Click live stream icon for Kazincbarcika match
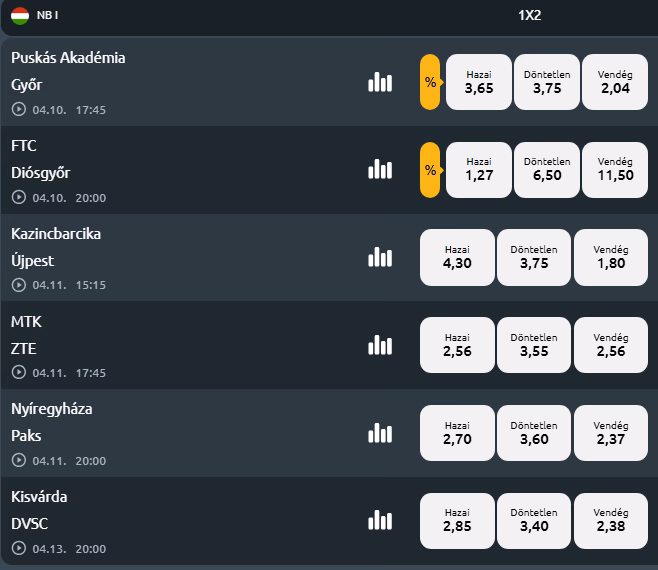The width and height of the screenshot is (658, 570). [x=19, y=285]
